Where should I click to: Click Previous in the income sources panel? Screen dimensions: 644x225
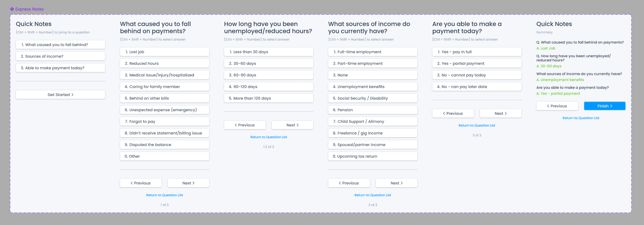(349, 183)
